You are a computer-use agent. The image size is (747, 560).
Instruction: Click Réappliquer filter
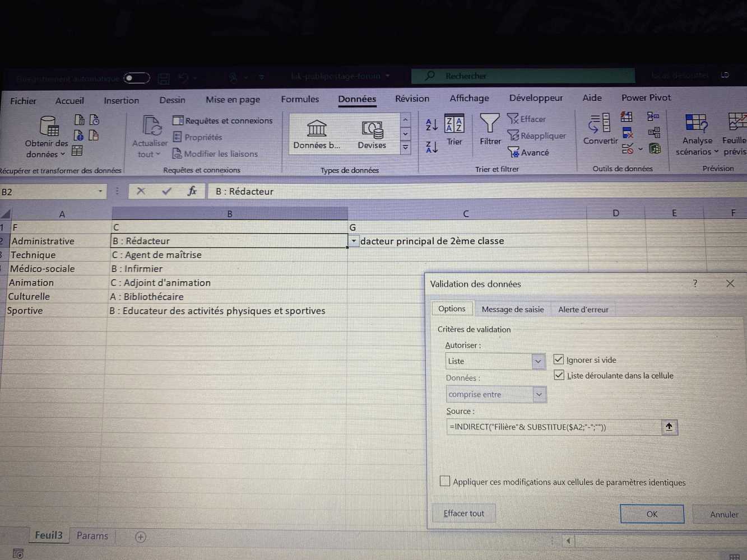(536, 136)
